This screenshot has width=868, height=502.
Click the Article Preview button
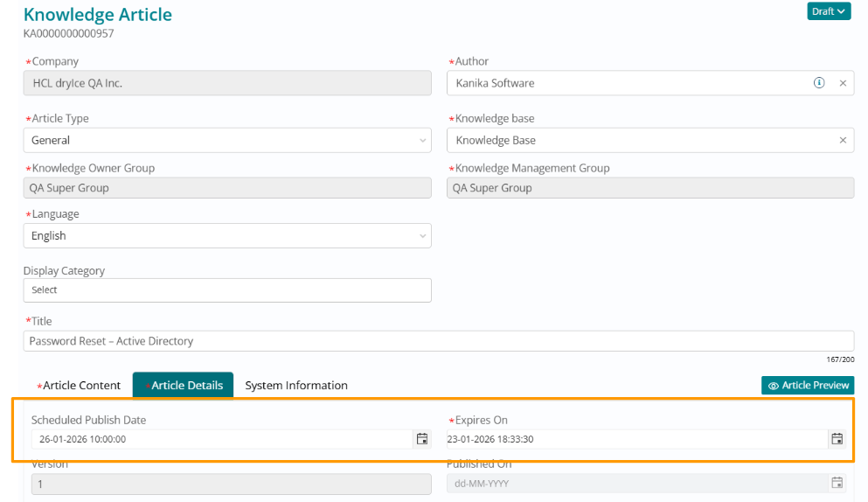(808, 385)
